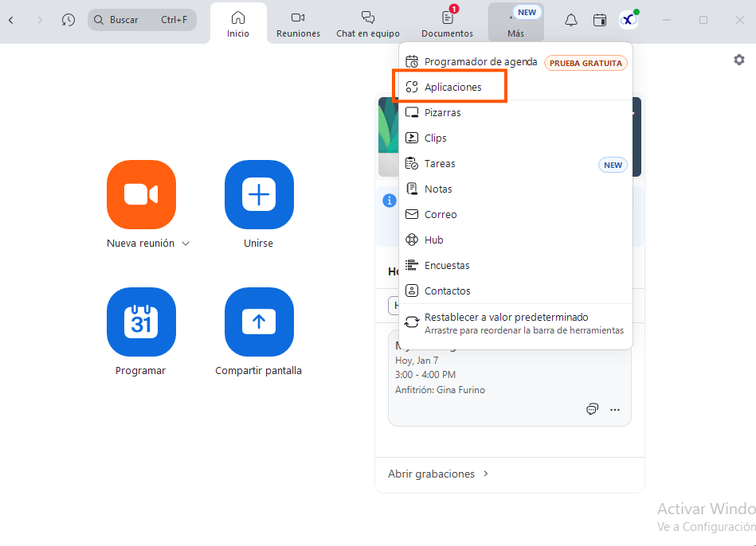The height and width of the screenshot is (546, 756).
Task: Open Contactos from the menu
Action: pos(516,291)
